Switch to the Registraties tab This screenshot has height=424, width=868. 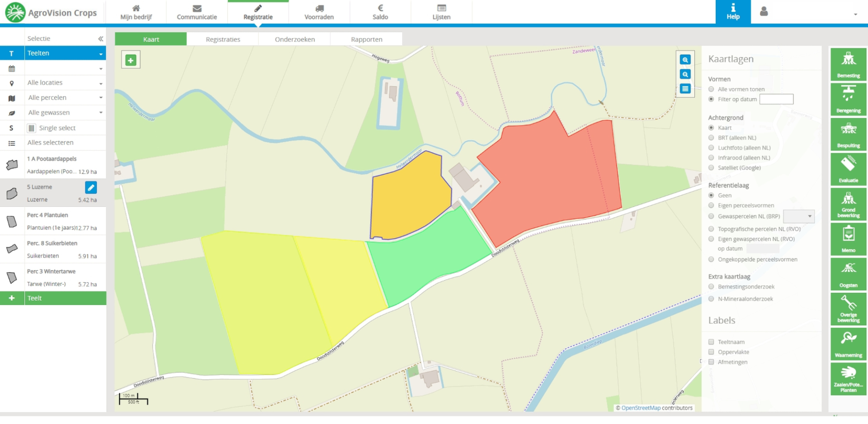point(223,39)
